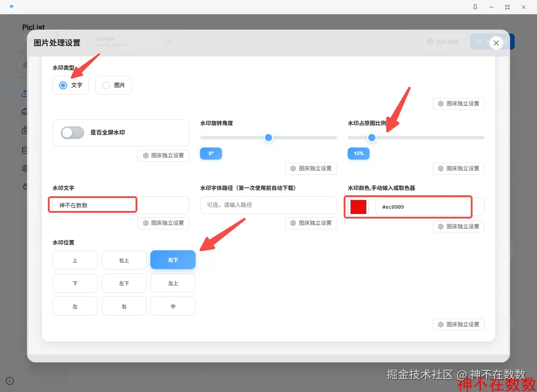Choose the highlighted 右下 position button

[173, 260]
